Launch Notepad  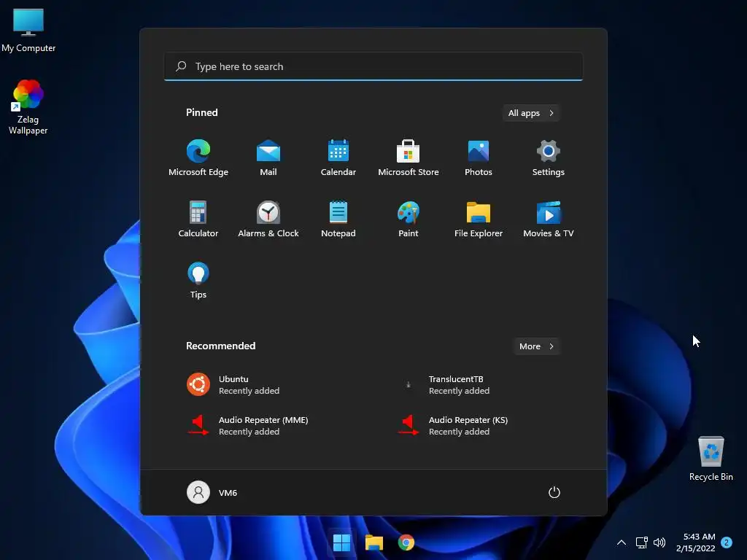coord(338,219)
